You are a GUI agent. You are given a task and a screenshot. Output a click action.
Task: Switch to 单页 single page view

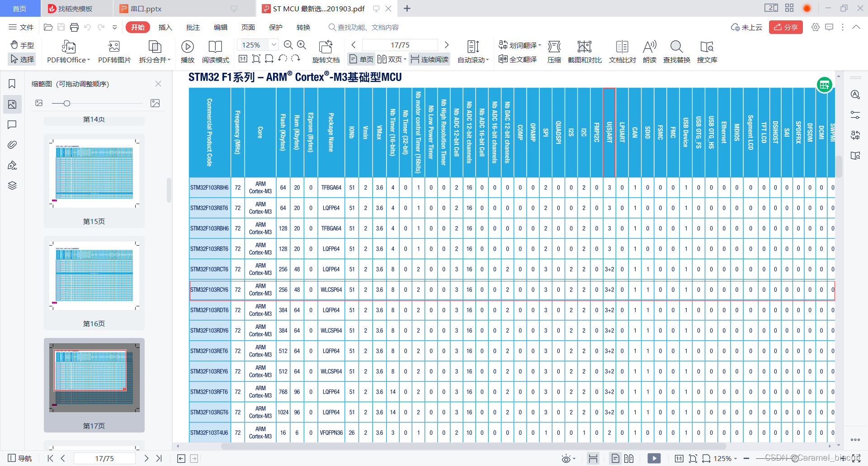tap(361, 59)
